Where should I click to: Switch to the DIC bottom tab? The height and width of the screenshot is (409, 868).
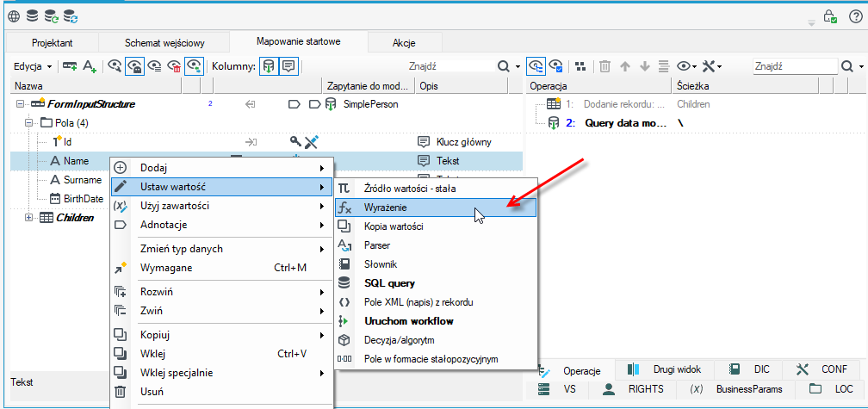[x=749, y=369]
